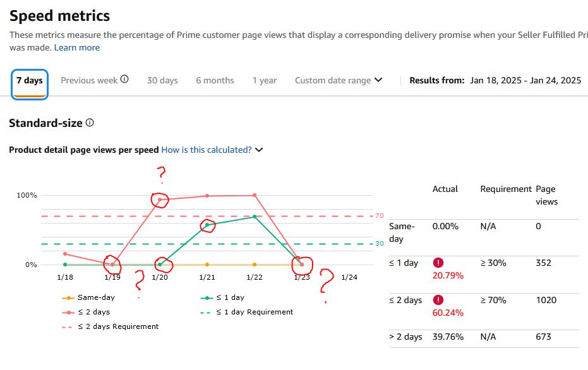
Task: Open the Learn more link
Action: pyautogui.click(x=77, y=47)
